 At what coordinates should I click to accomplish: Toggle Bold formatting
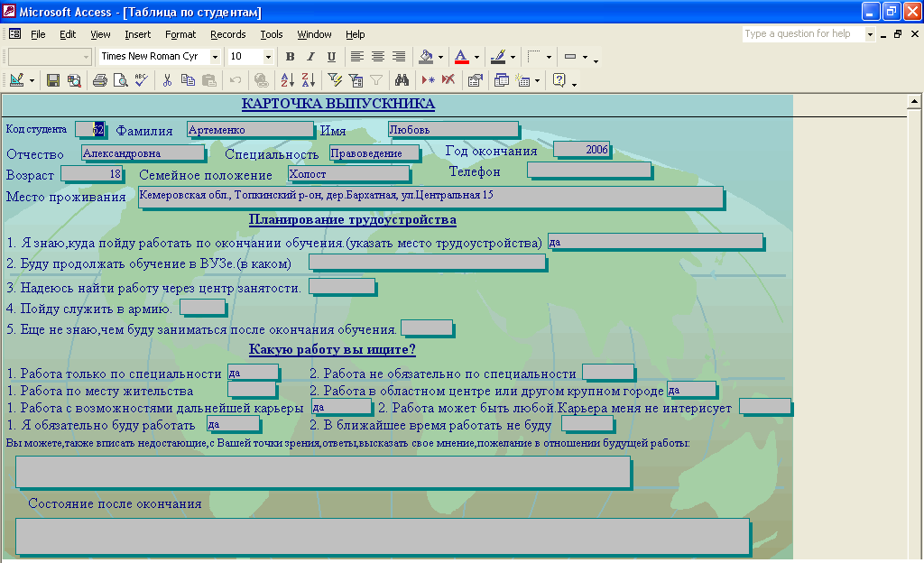[290, 57]
